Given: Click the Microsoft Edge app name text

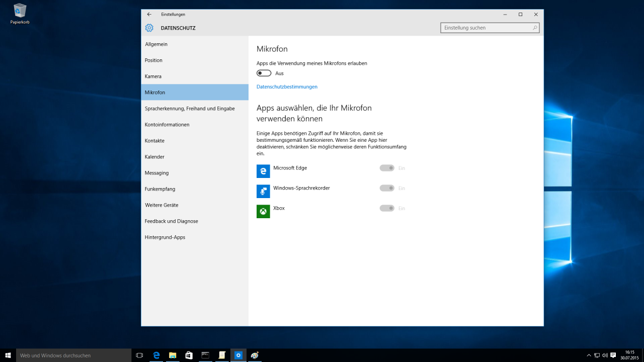Looking at the screenshot, I should click(x=290, y=168).
